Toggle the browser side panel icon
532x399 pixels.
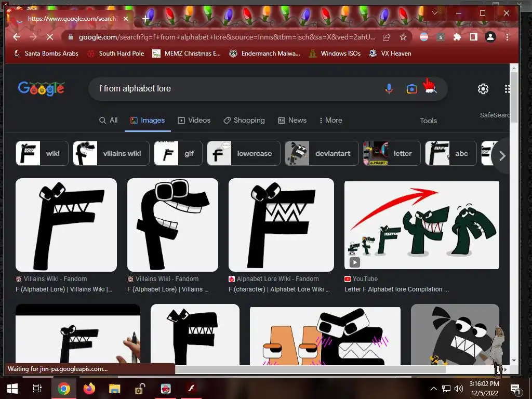tap(474, 37)
